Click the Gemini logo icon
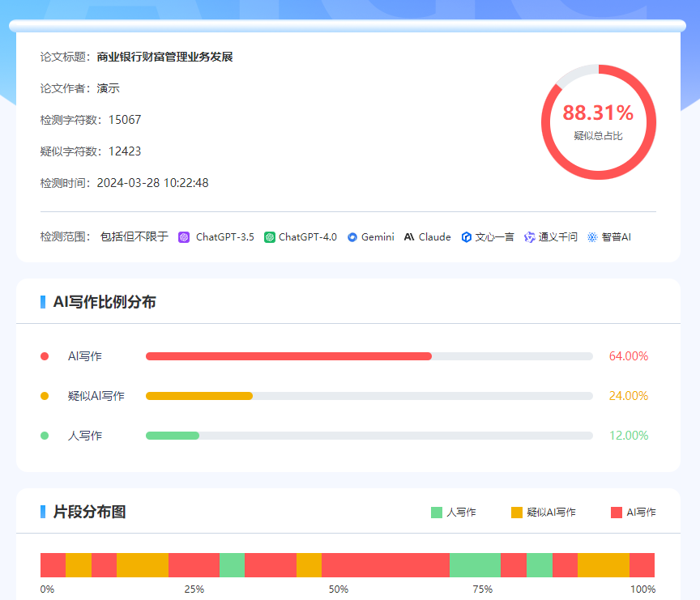Screen dimensions: 700x600 (352, 237)
